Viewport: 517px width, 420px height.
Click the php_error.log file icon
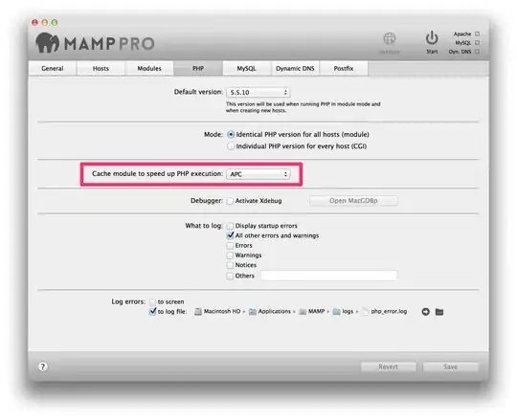366,312
